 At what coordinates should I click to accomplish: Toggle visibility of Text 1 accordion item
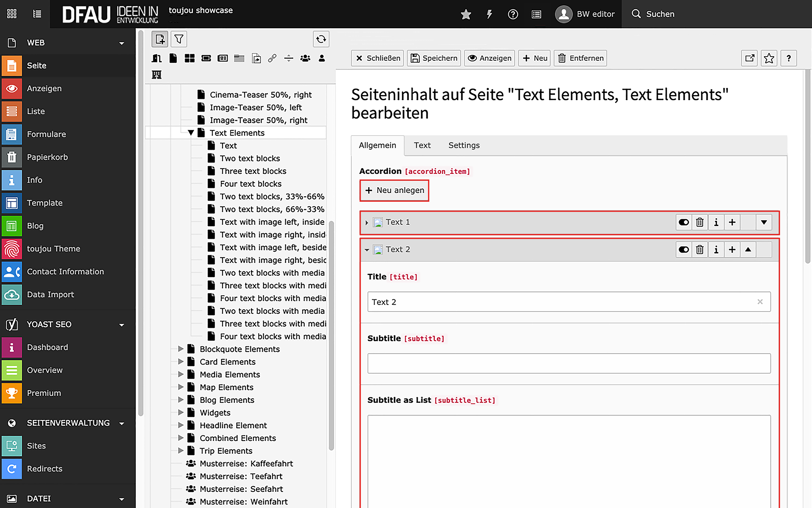(x=684, y=222)
